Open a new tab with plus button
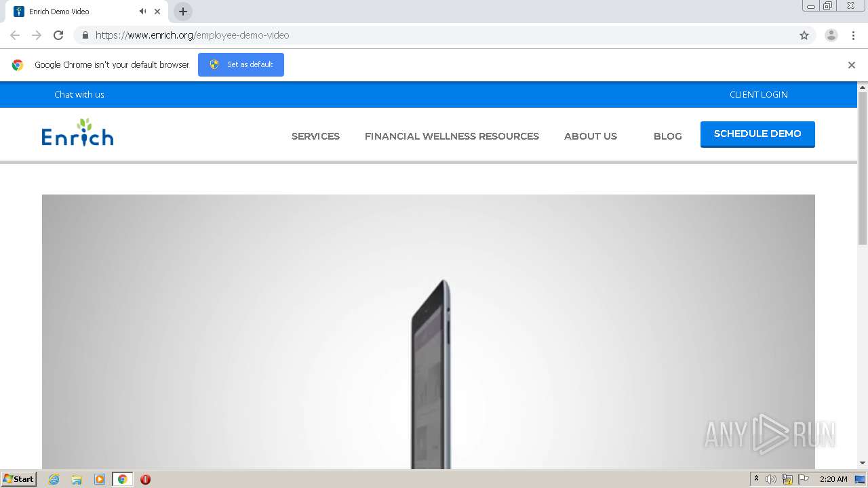868x488 pixels. 183,12
